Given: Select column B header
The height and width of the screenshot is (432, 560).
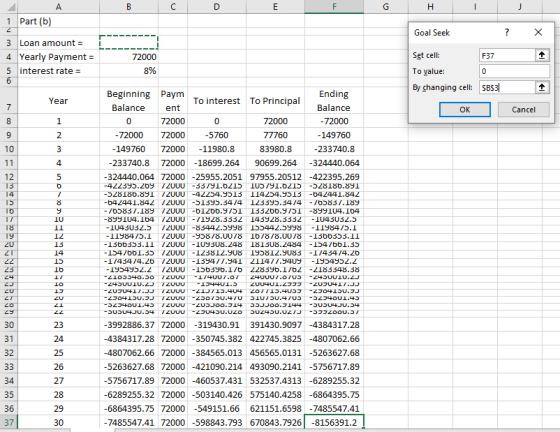Looking at the screenshot, I should click(129, 6).
